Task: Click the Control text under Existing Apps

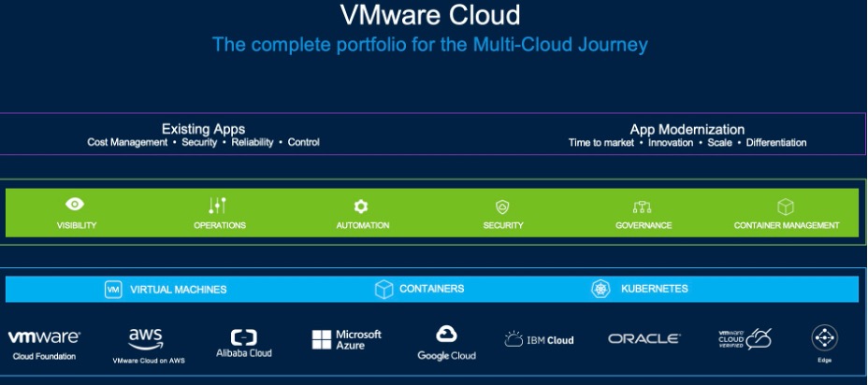Action: pyautogui.click(x=303, y=142)
